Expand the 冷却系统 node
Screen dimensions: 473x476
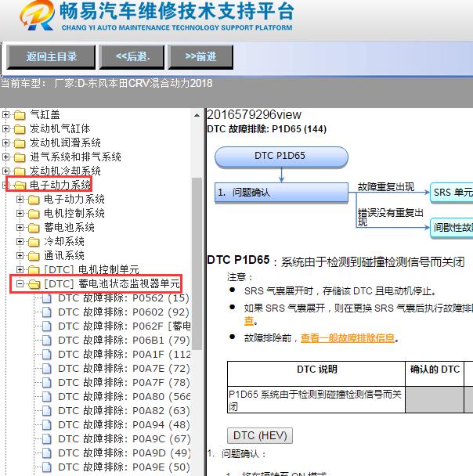click(x=20, y=241)
